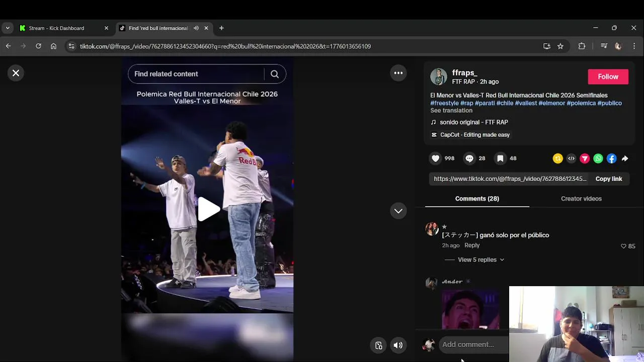Open Ander commenter profile
644x362 pixels.
(452, 282)
